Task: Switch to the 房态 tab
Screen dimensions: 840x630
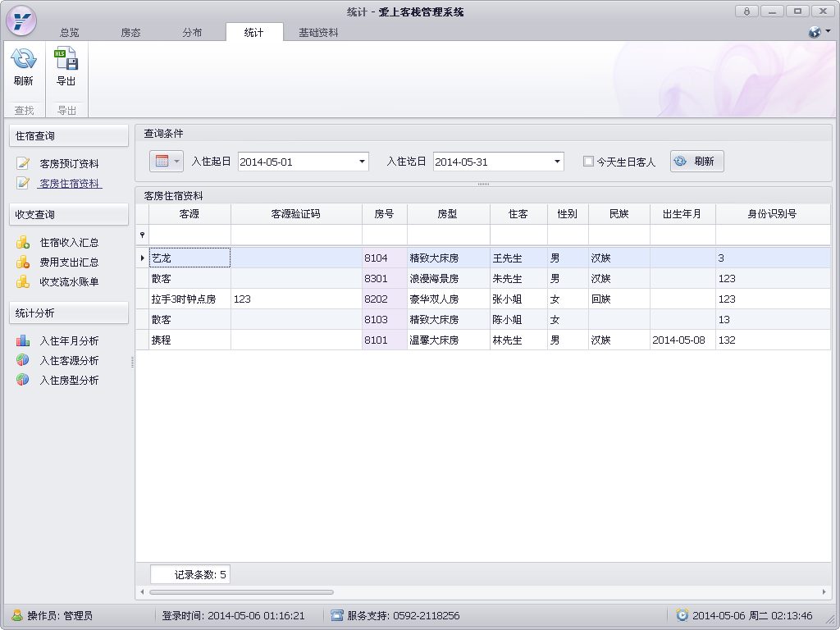Action: [x=130, y=33]
